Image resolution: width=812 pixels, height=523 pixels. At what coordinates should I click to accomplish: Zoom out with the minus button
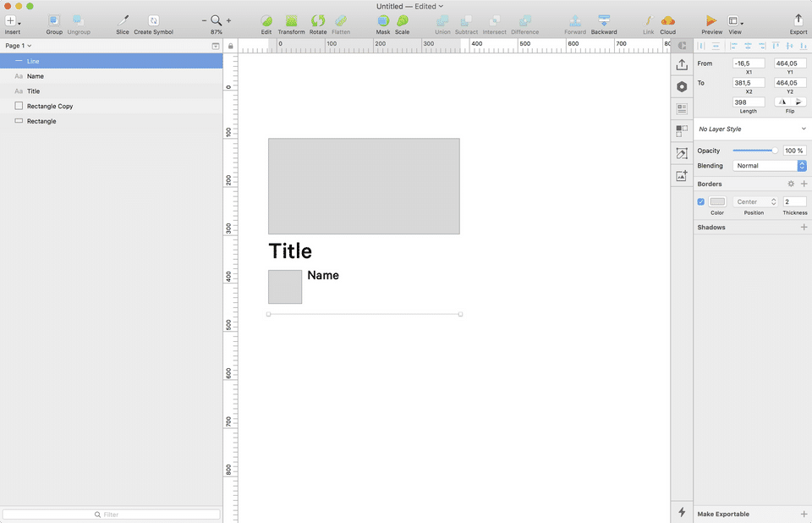tap(204, 20)
